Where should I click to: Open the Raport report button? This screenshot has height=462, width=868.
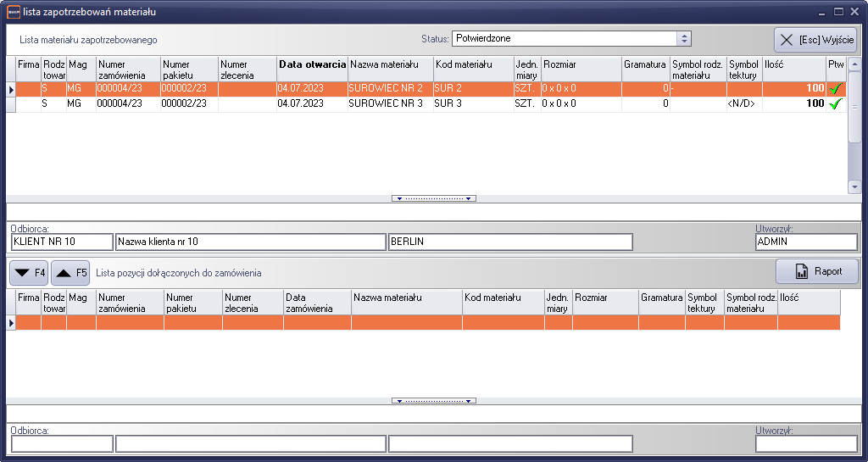817,271
